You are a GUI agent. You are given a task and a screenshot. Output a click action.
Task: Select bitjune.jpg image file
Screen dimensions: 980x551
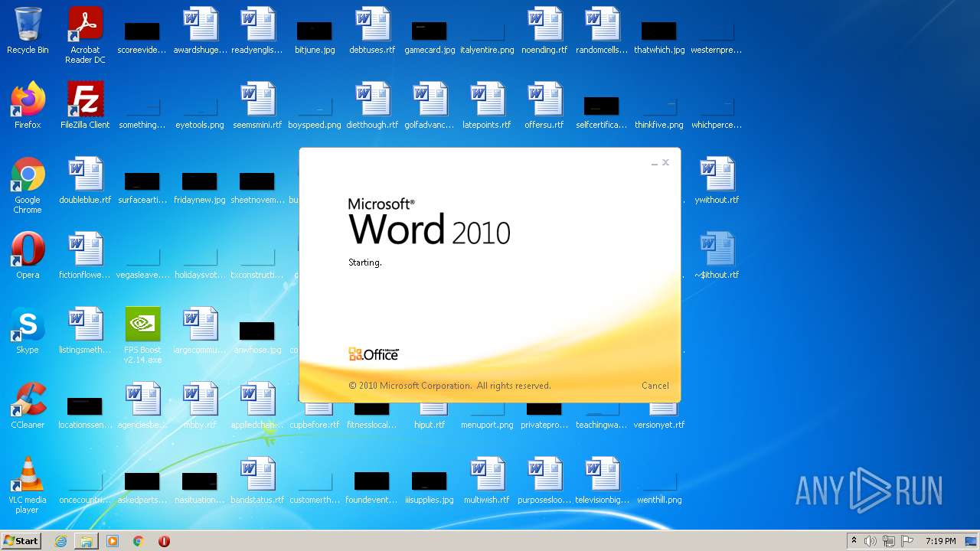click(315, 31)
